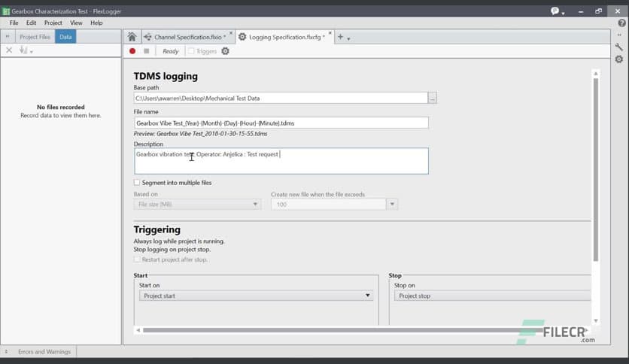The image size is (629, 364).
Task: Click the Home tab icon
Action: pyautogui.click(x=132, y=37)
